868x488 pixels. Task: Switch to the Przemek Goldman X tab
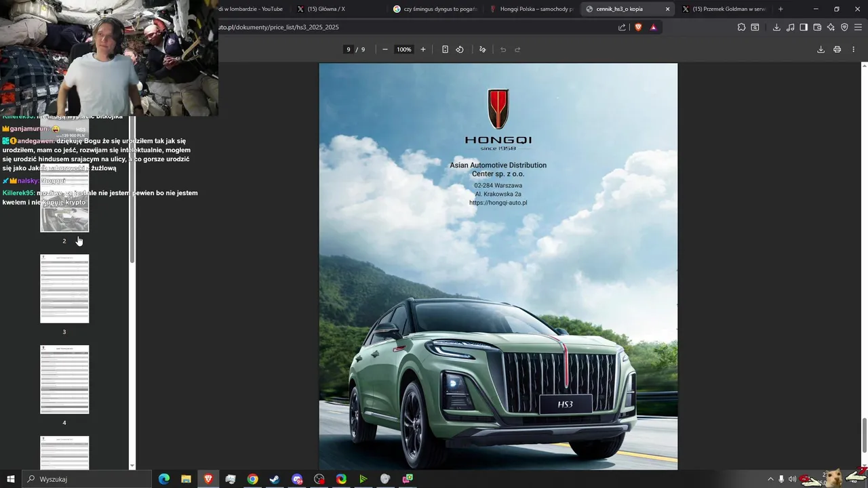tap(724, 9)
